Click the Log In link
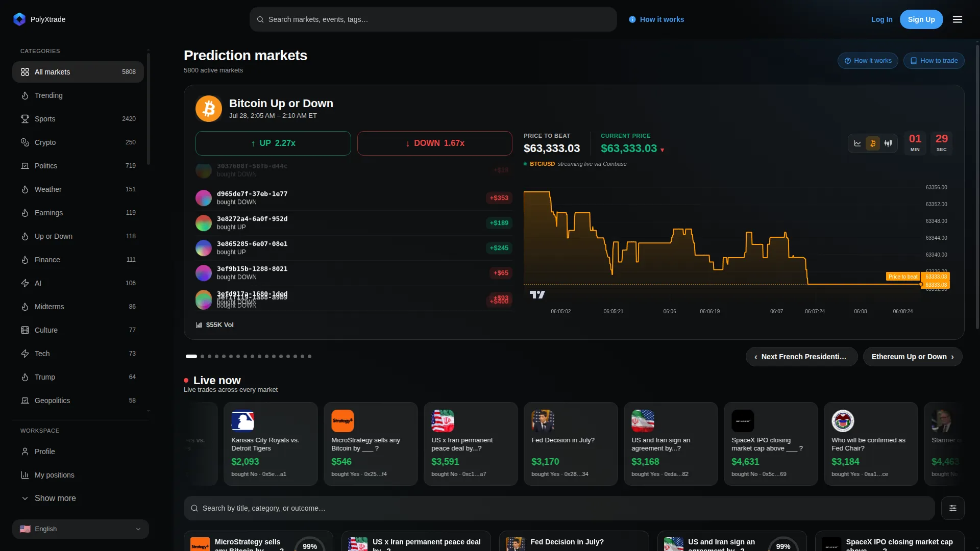 (881, 19)
